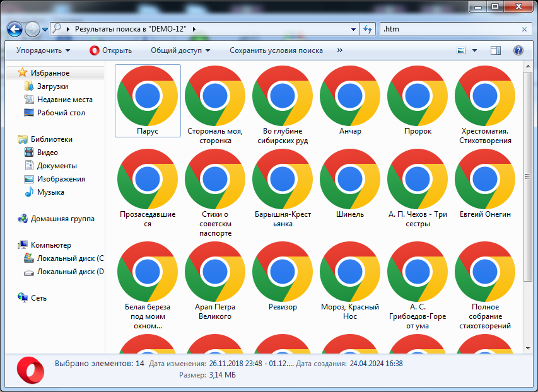Image resolution: width=538 pixels, height=392 pixels.
Task: Click Сохранить условия поиска
Action: tap(276, 50)
